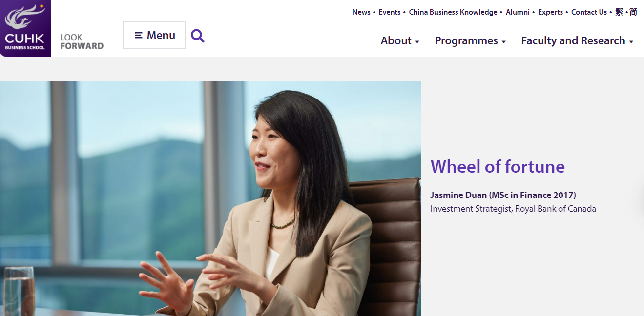Expand the Programmes dropdown
The height and width of the screenshot is (316, 644).
(x=470, y=40)
